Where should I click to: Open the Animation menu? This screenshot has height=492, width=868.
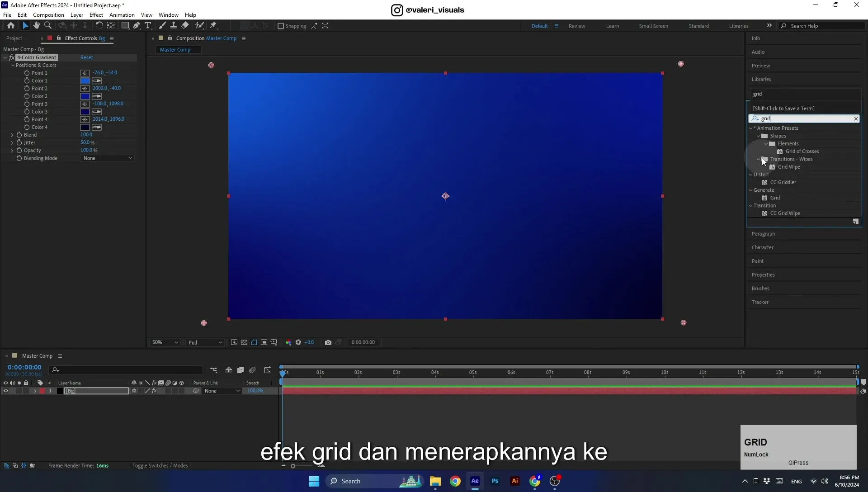pos(122,15)
